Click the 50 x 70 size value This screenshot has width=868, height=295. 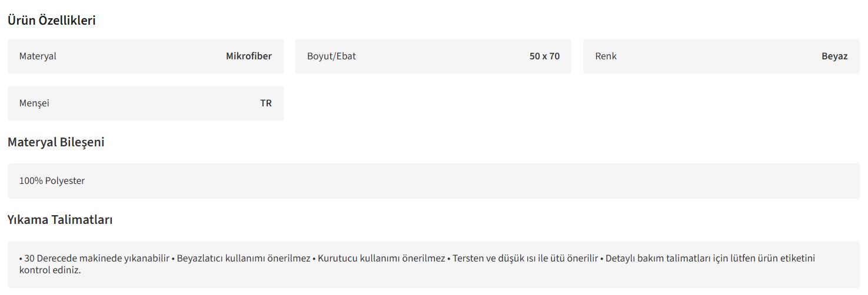tap(544, 56)
